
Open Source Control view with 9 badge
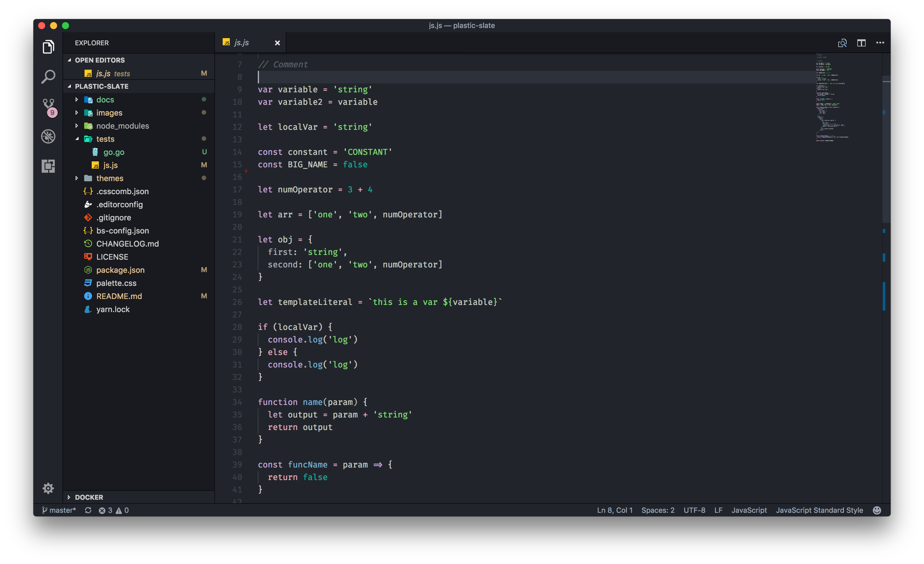(49, 106)
